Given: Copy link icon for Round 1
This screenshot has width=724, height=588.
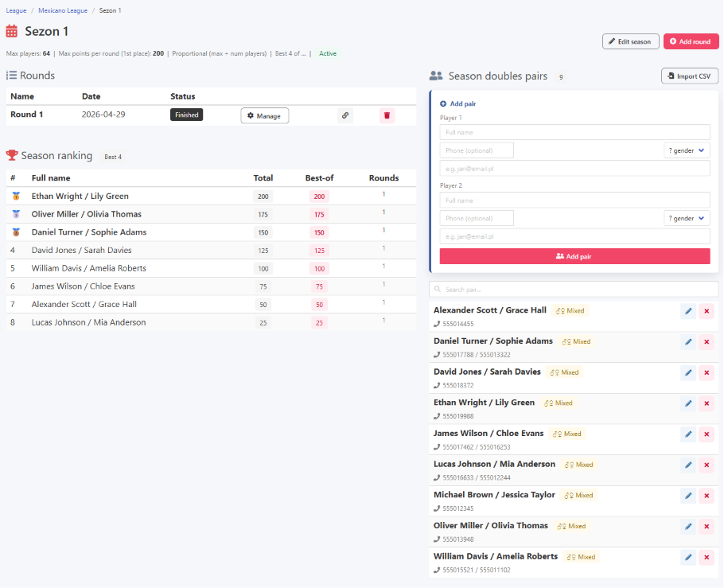Looking at the screenshot, I should (x=345, y=115).
